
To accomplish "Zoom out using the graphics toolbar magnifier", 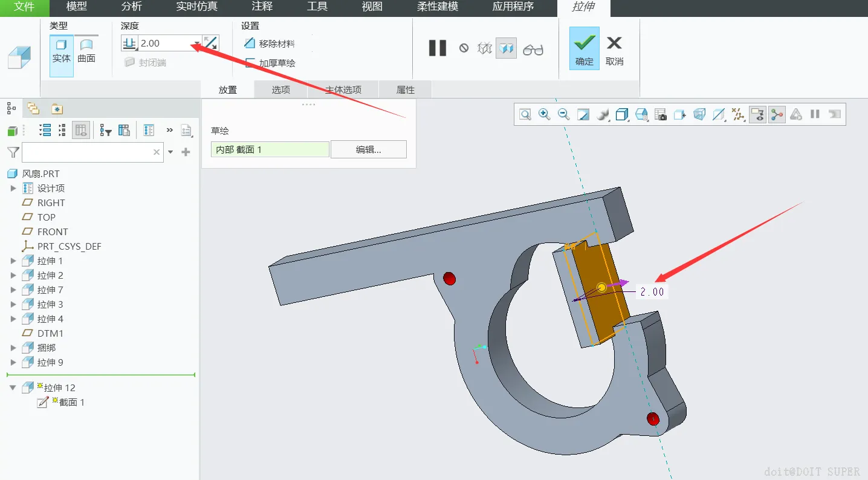I will tap(563, 114).
